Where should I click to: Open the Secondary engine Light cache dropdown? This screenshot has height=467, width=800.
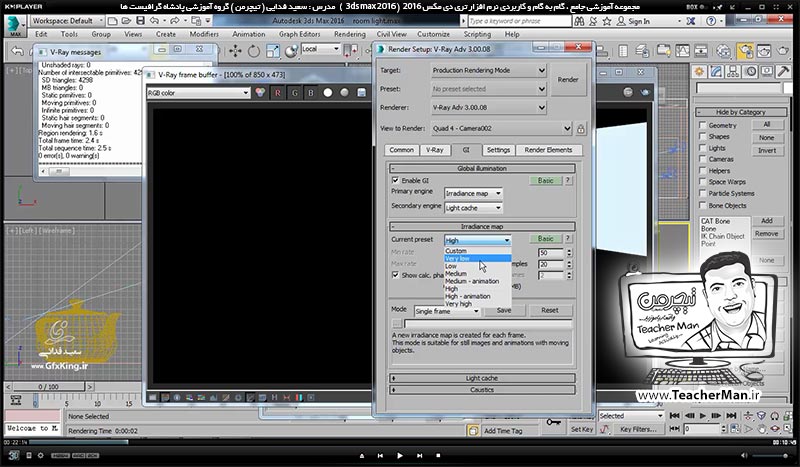473,208
